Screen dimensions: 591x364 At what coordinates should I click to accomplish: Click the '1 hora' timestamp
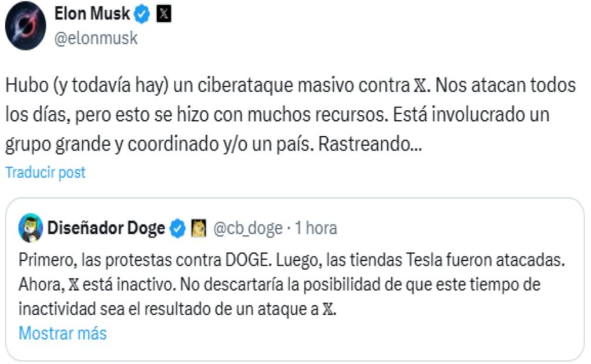(x=315, y=228)
